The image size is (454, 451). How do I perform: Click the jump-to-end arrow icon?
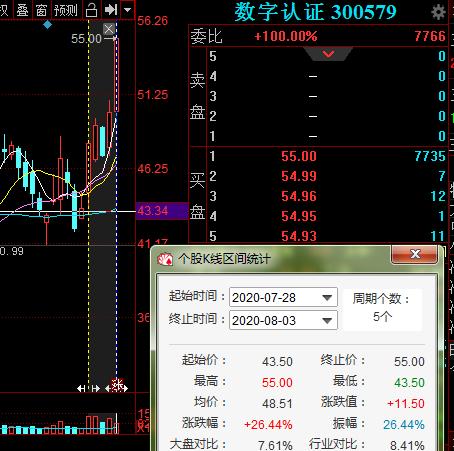pyautogui.click(x=110, y=10)
